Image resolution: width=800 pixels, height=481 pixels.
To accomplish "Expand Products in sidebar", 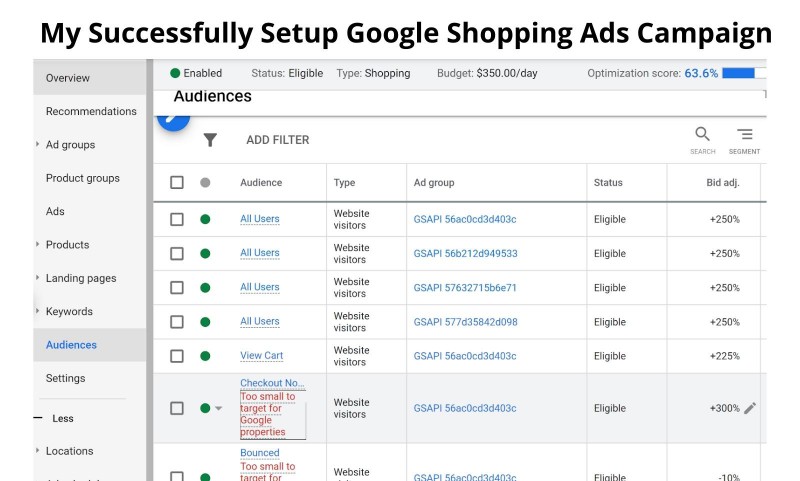I will tap(37, 244).
